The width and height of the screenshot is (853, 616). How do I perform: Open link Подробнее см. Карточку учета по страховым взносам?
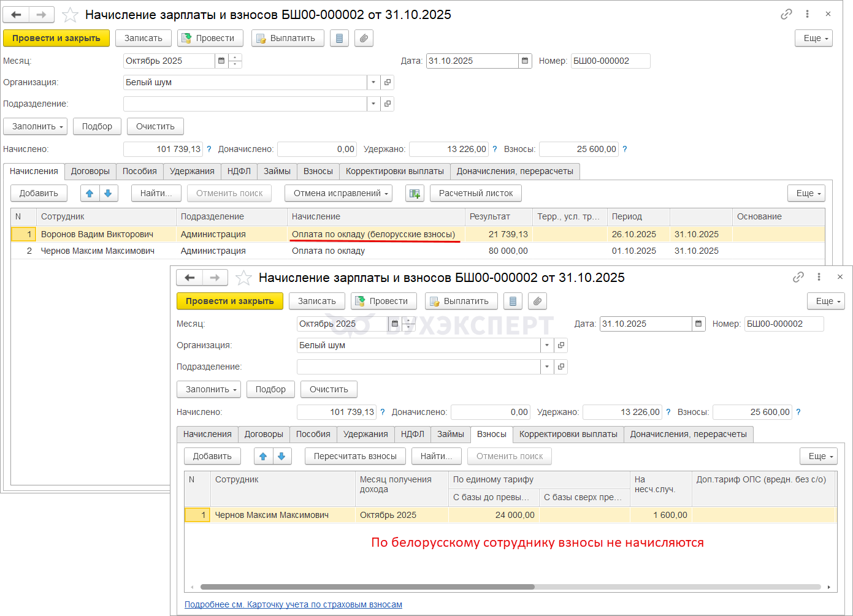(293, 604)
